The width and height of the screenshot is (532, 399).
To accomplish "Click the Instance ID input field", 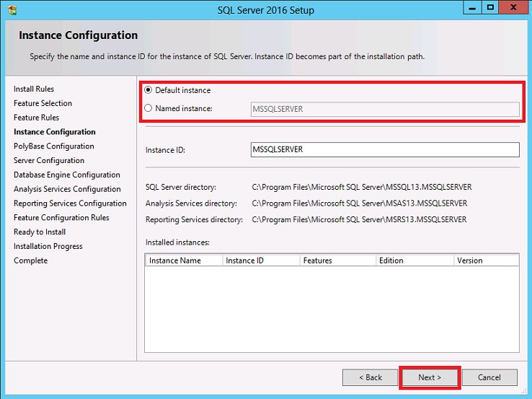I will pos(384,149).
